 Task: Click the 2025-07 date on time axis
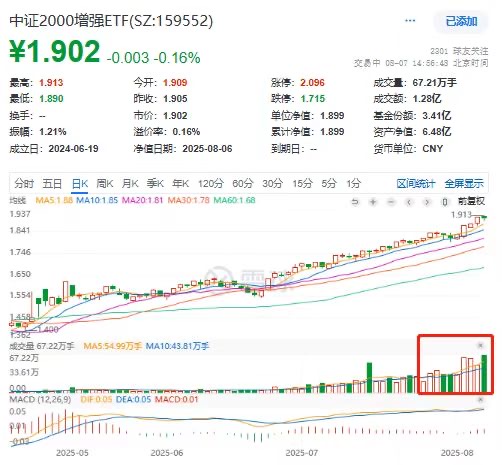point(302,453)
